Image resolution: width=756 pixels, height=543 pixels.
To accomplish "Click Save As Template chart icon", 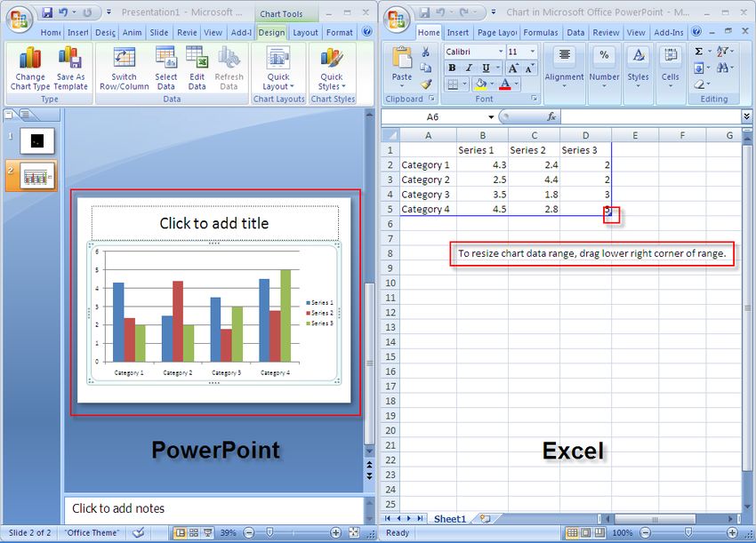I will [x=70, y=69].
